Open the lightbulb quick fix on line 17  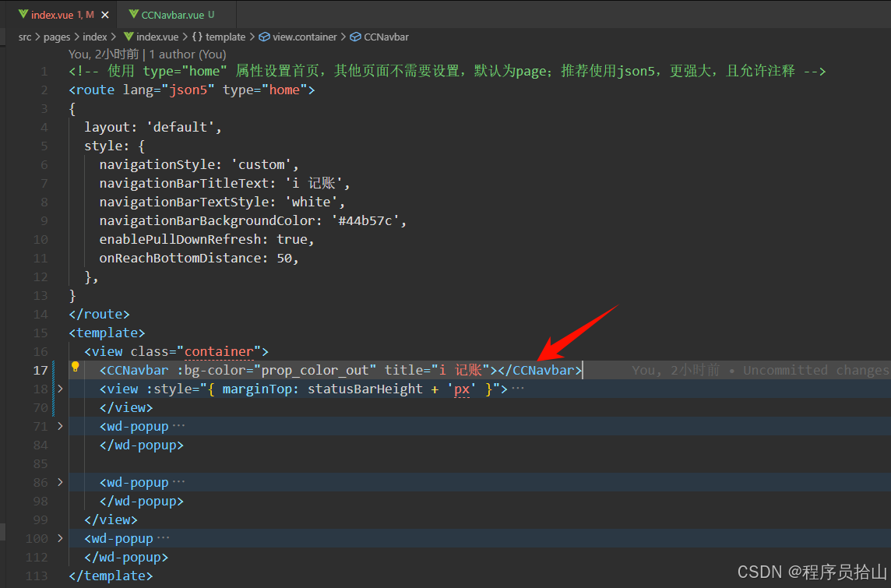(x=75, y=367)
